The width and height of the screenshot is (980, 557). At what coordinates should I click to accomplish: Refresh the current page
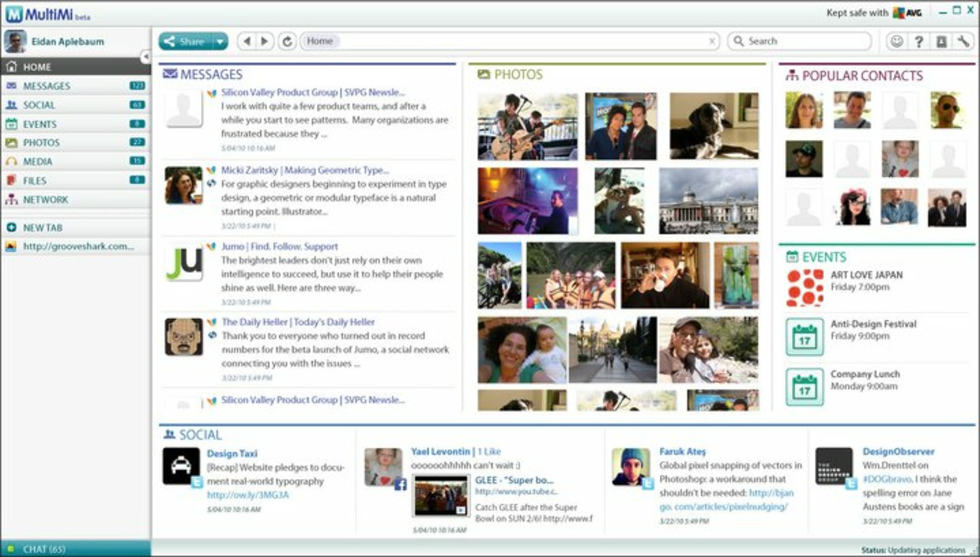pyautogui.click(x=287, y=41)
